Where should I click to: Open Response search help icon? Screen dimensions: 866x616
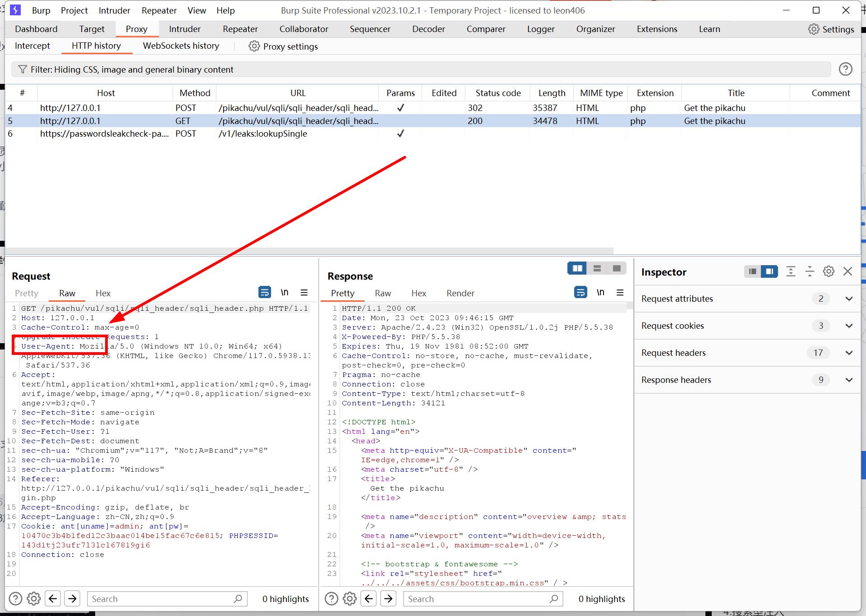(331, 599)
